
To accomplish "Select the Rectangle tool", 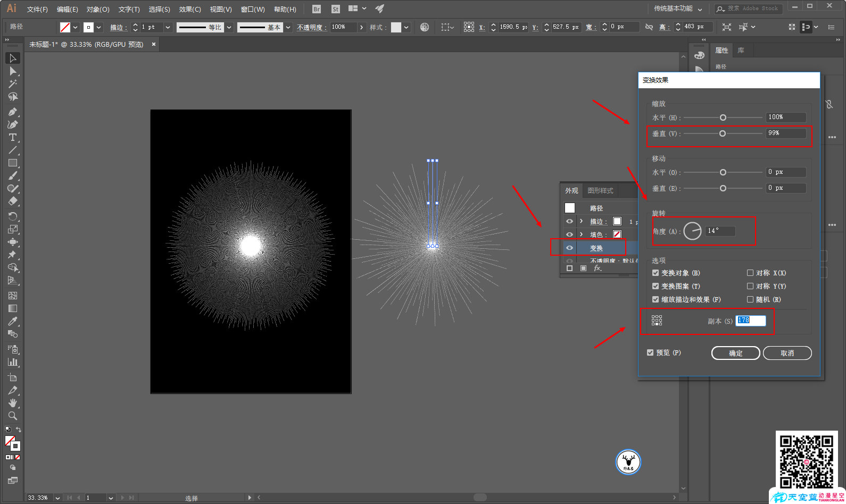I will point(13,163).
